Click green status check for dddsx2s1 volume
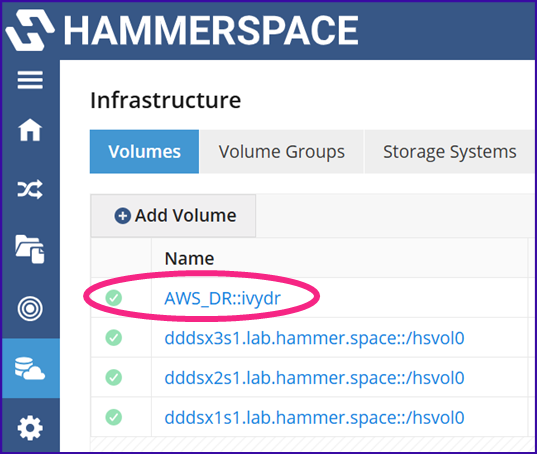The height and width of the screenshot is (454, 537). (114, 378)
